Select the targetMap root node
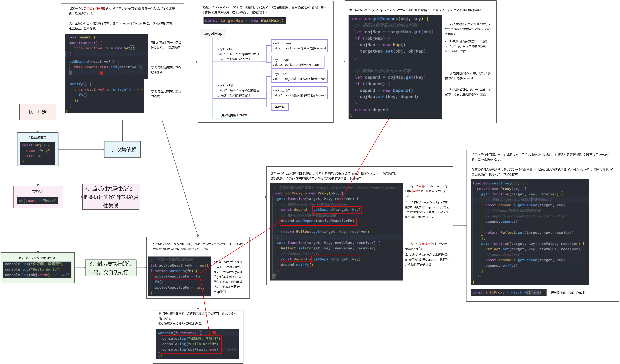The image size is (620, 364). [x=213, y=33]
